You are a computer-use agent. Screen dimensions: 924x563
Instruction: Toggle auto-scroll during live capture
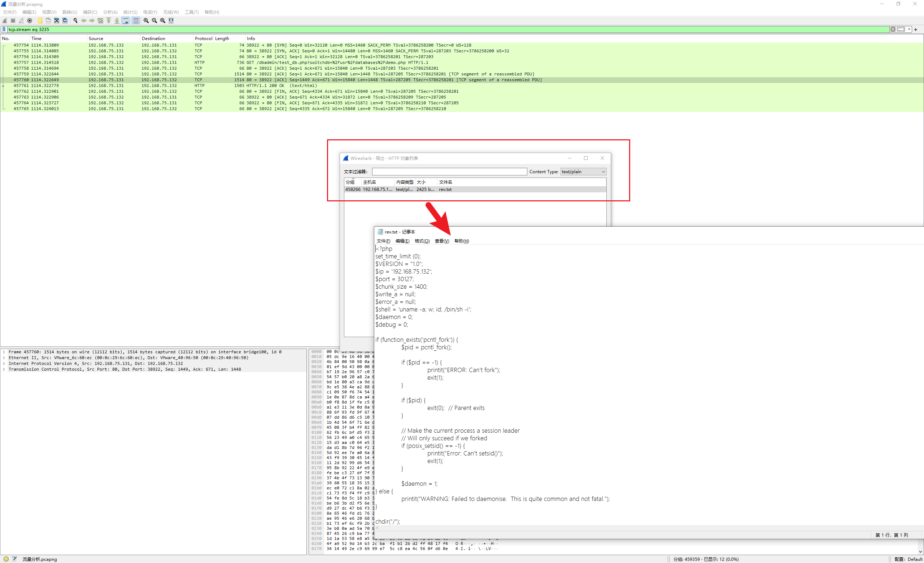[126, 21]
